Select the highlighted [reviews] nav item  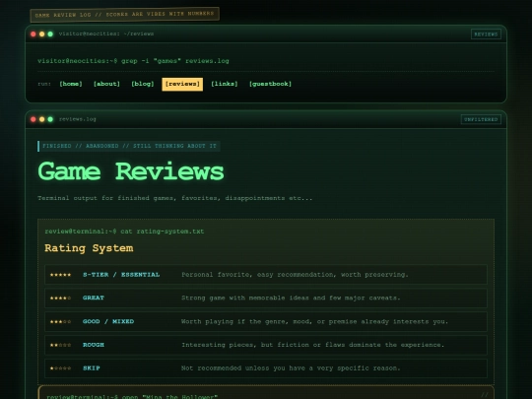tap(182, 84)
